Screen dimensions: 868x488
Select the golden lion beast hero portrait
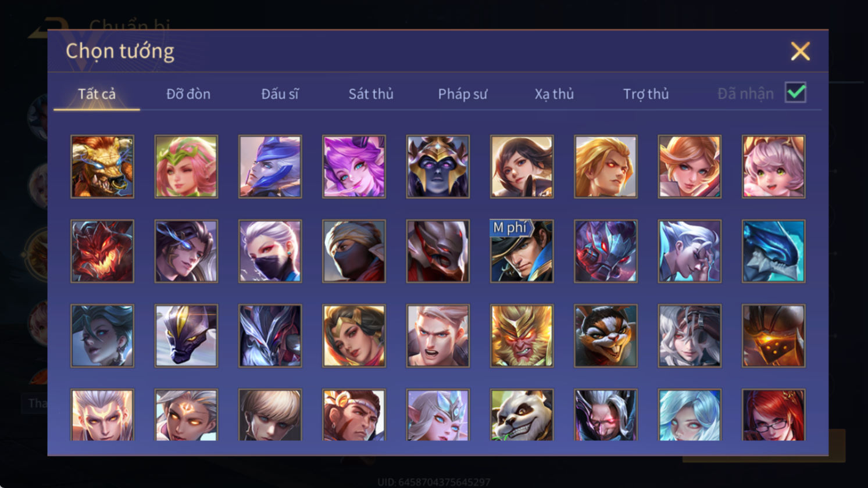pos(102,167)
